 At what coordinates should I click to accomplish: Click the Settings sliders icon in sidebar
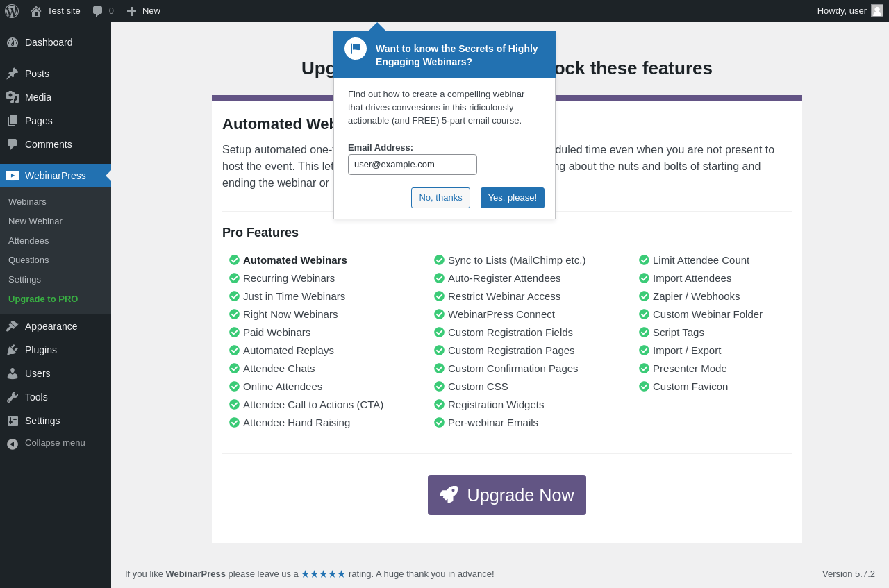coord(13,421)
